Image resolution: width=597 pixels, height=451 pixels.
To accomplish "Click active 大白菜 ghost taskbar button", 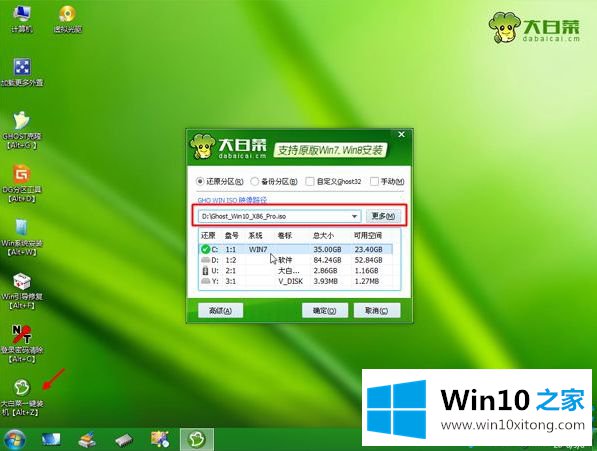I will tap(196, 440).
